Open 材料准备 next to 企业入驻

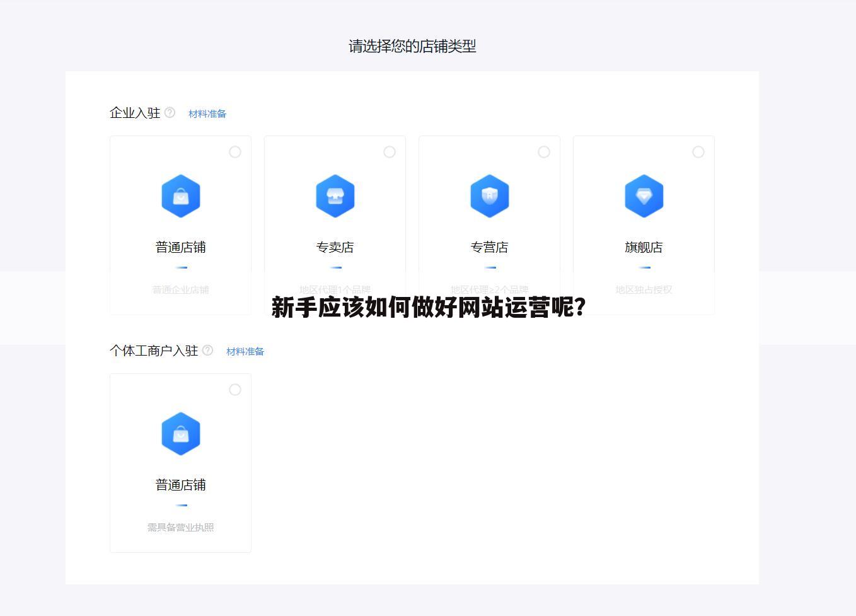pos(207,113)
